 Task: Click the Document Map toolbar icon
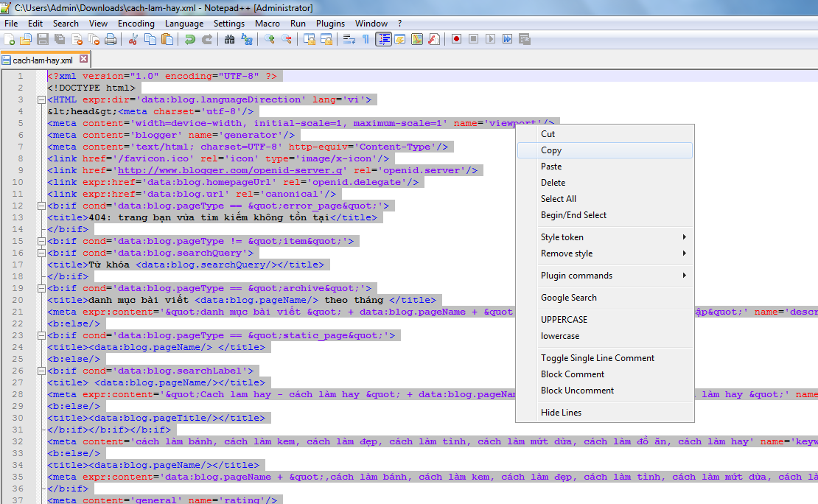pyautogui.click(x=417, y=39)
